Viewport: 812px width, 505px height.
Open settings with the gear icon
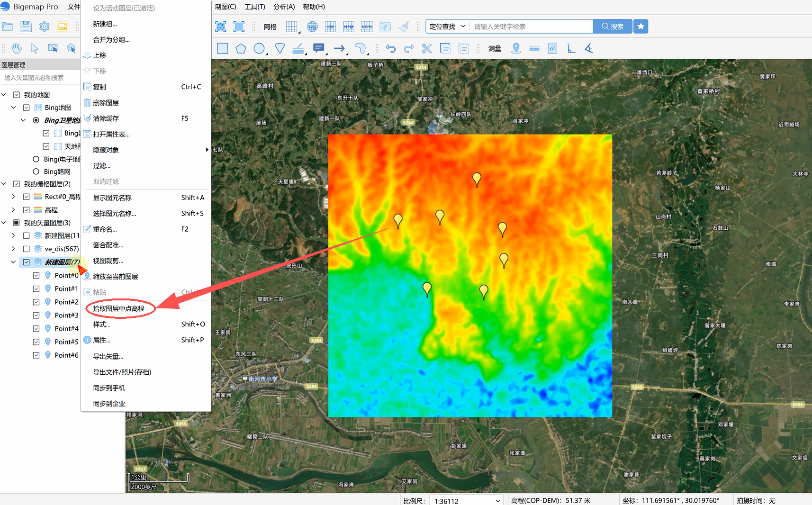pyautogui.click(x=44, y=27)
